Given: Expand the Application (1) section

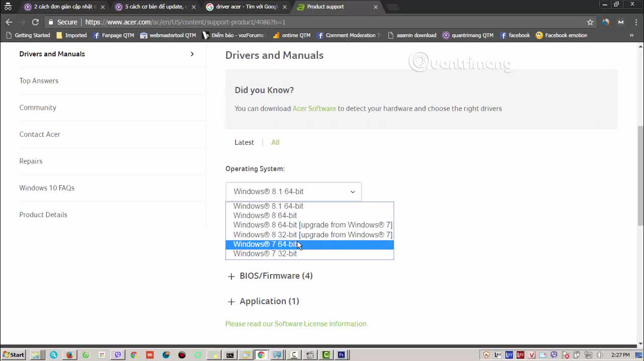Looking at the screenshot, I should (264, 301).
